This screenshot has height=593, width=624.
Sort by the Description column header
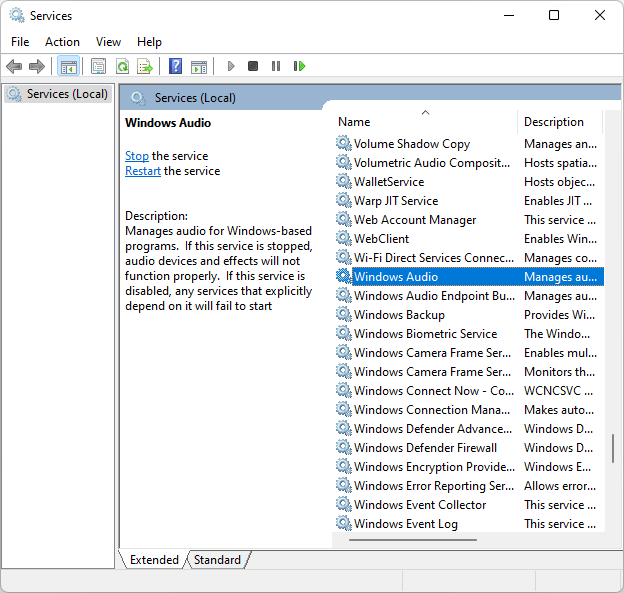[x=560, y=121]
